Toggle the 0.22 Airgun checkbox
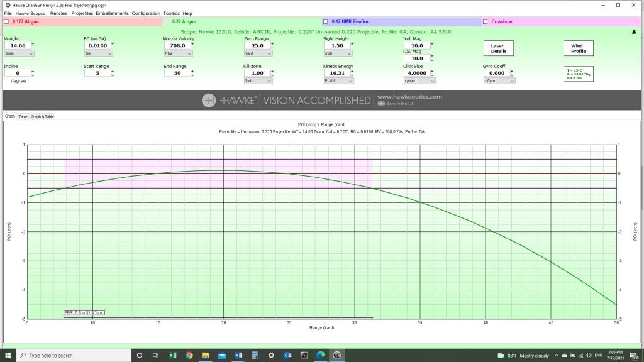Image resolution: width=644 pixels, height=362 pixels. [166, 22]
